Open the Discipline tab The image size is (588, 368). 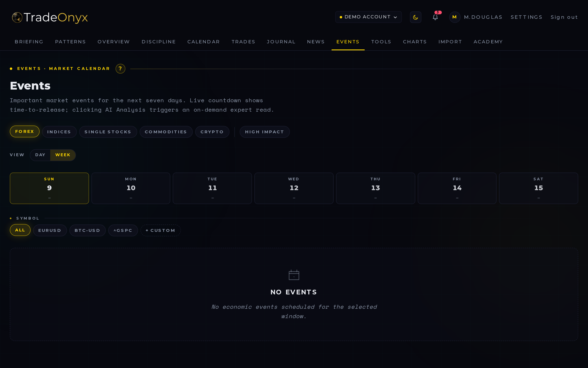pos(159,42)
